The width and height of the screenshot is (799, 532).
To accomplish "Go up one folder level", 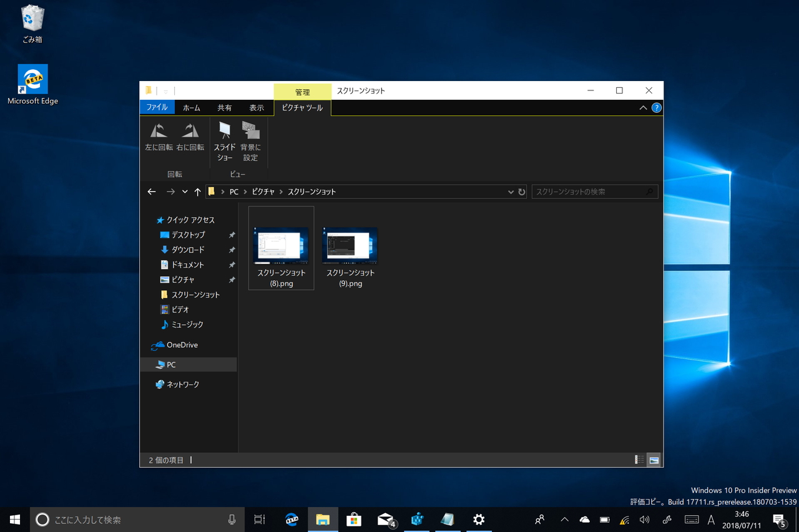I will (197, 191).
